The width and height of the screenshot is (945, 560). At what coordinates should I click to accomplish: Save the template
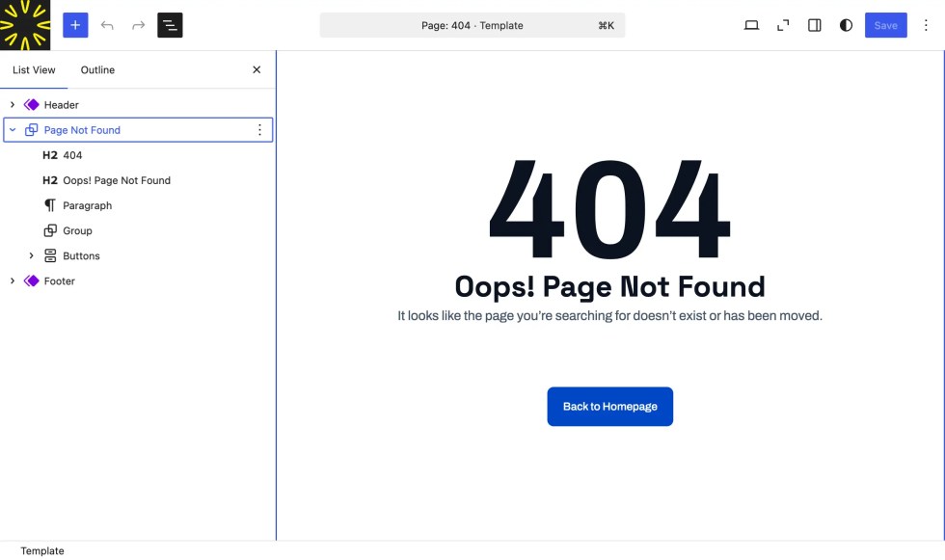[886, 25]
